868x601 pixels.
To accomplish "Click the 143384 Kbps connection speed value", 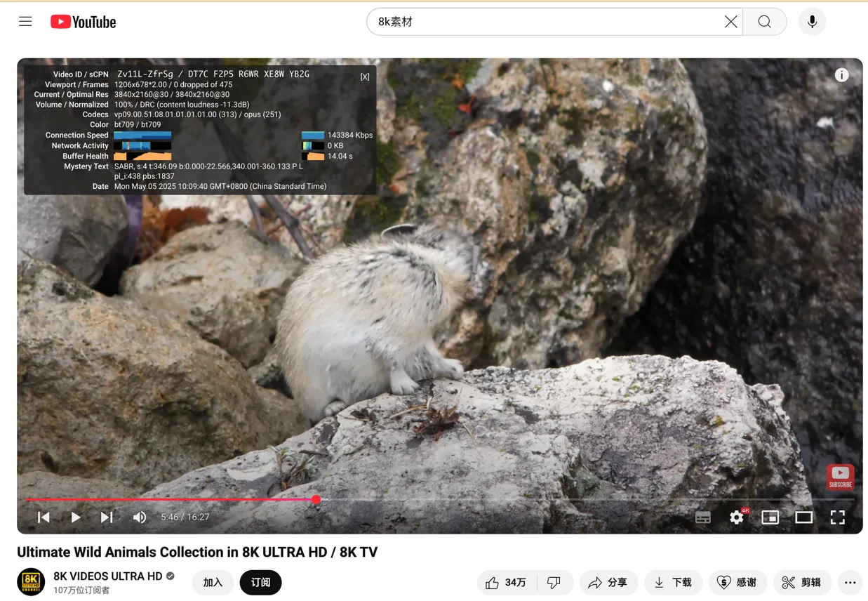I will (350, 135).
